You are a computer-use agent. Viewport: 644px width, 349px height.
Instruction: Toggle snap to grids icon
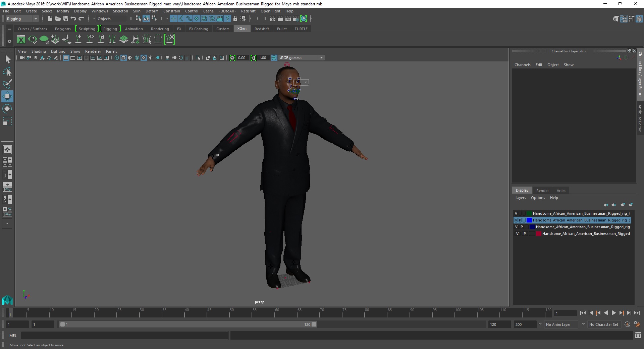point(173,19)
